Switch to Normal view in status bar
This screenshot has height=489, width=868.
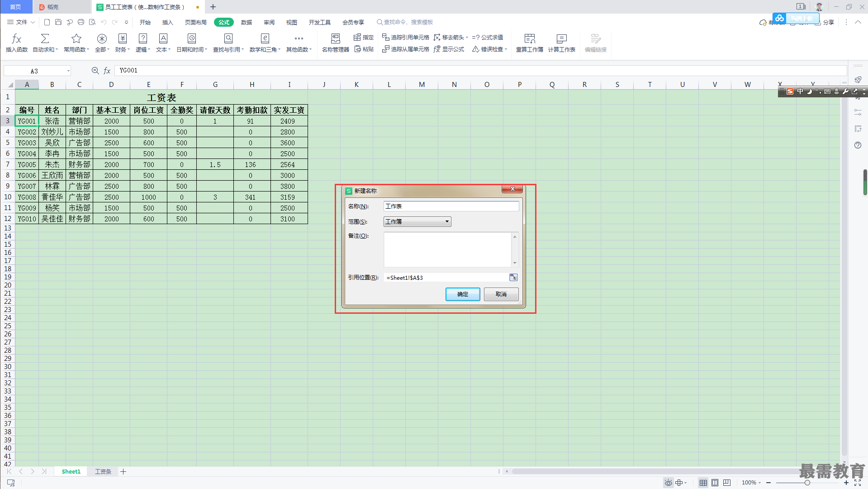(703, 483)
